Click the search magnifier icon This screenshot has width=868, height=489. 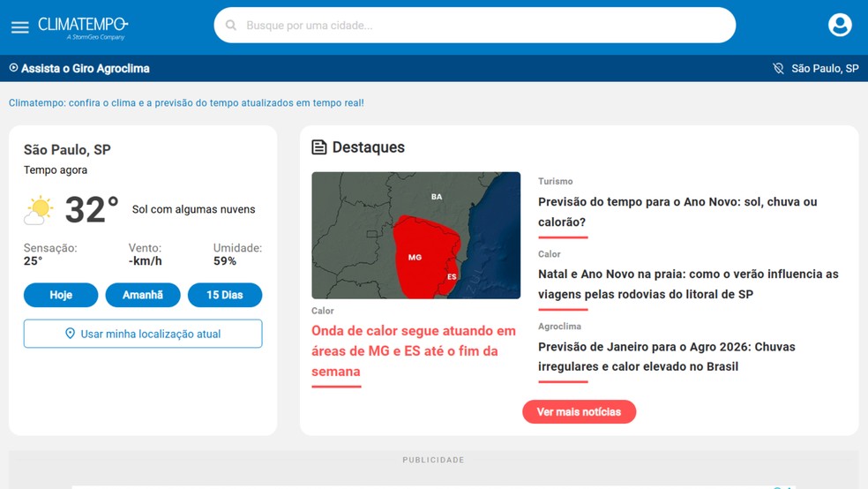point(231,26)
